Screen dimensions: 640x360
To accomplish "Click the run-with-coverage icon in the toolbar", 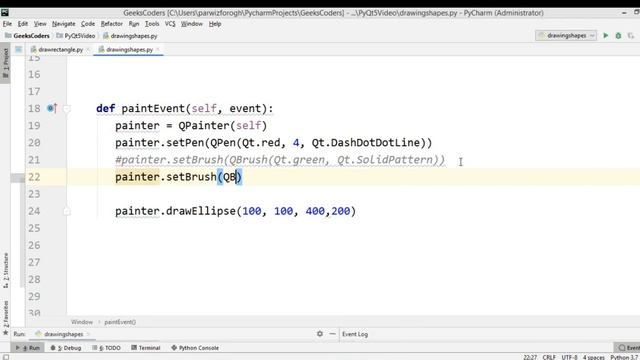I will (631, 36).
